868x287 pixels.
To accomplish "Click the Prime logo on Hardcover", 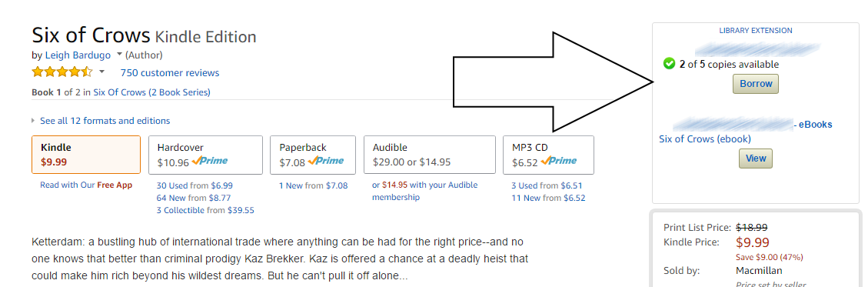I will point(209,162).
